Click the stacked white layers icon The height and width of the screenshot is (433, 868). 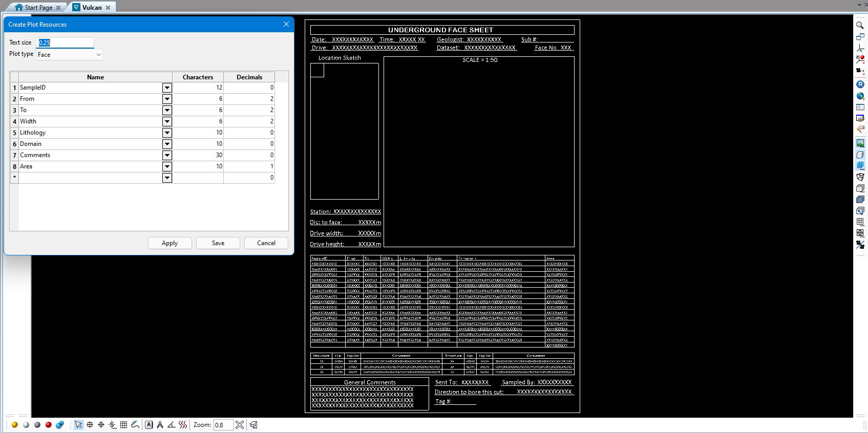pos(860,188)
